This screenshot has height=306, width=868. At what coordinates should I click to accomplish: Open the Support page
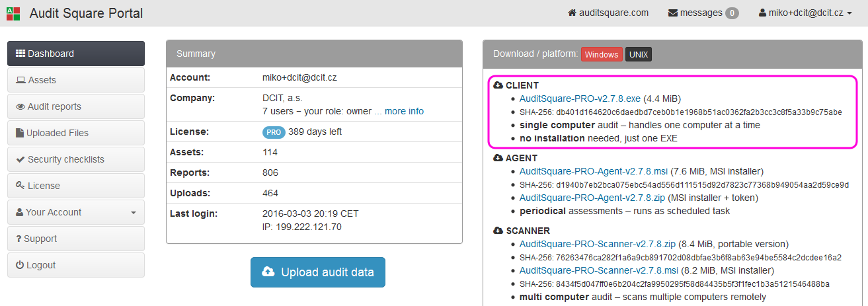[76, 239]
